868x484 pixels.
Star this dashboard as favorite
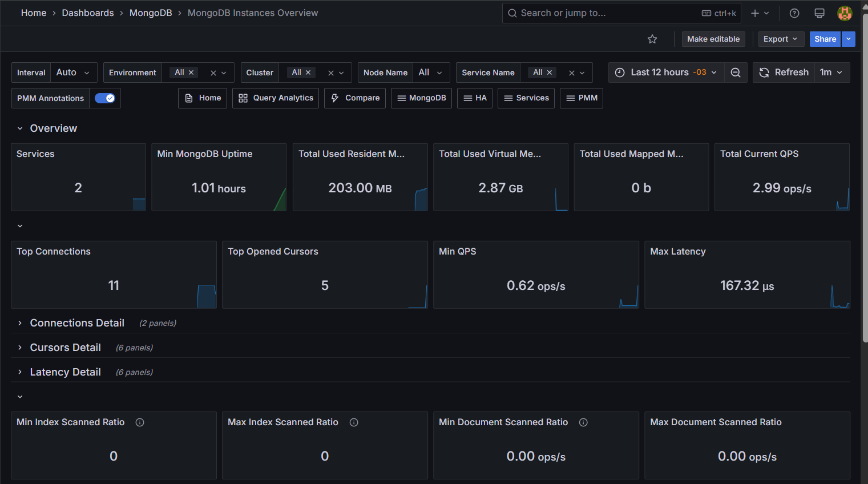pos(652,39)
